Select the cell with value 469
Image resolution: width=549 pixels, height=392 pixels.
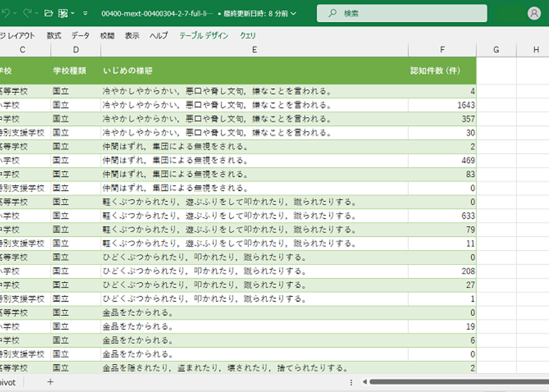point(442,160)
